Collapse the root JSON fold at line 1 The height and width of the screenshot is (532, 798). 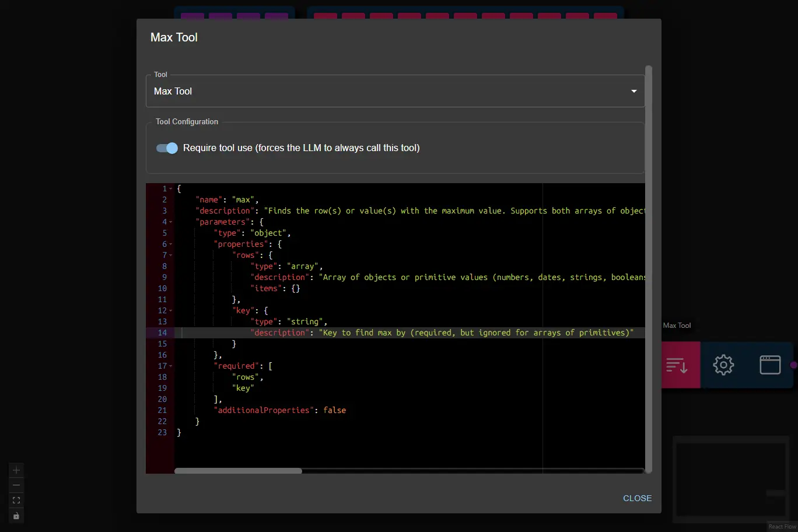point(170,188)
